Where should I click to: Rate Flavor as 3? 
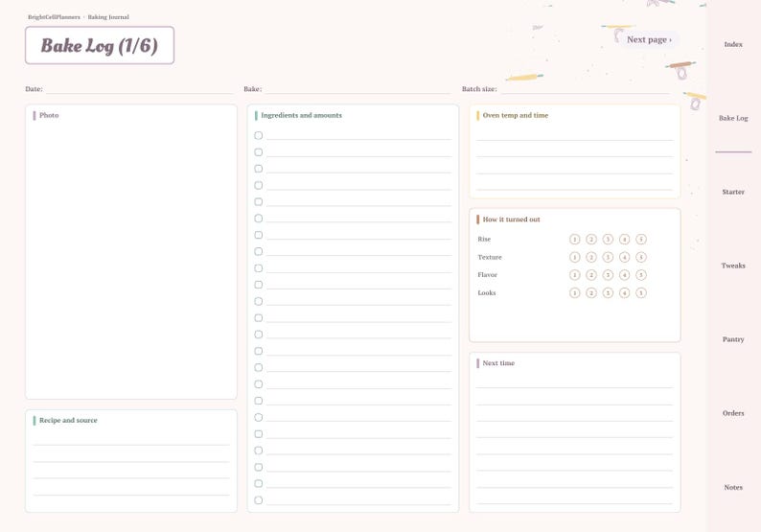[x=608, y=275]
